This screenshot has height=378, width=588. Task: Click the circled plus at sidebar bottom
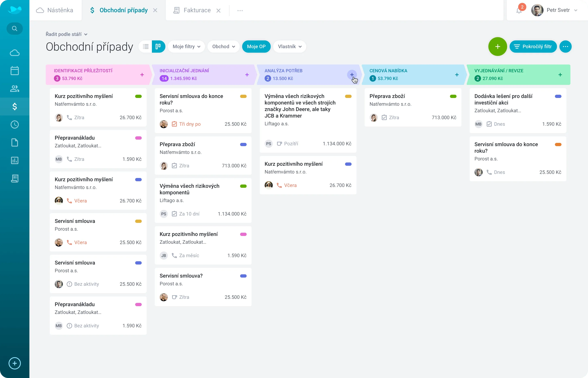pyautogui.click(x=14, y=363)
